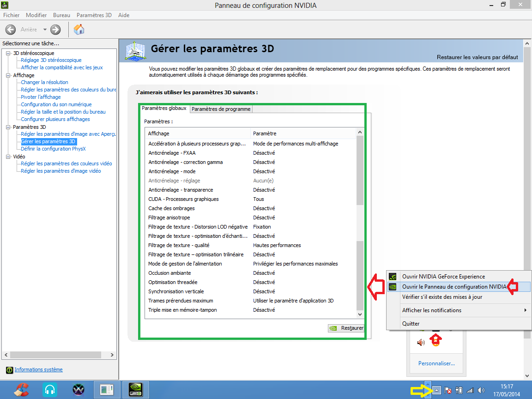
Task: Click the volume tray icon
Action: tap(481, 391)
